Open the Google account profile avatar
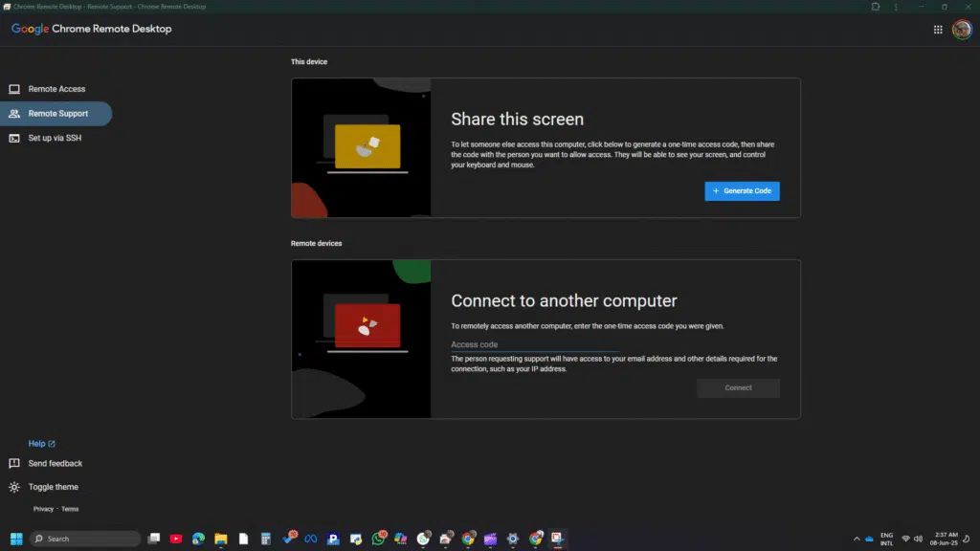 (x=962, y=30)
